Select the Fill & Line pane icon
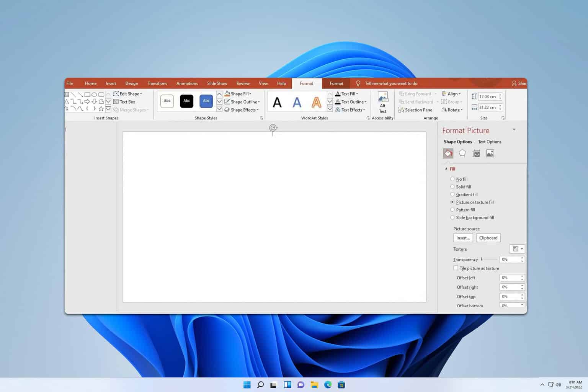588x392 pixels. pos(448,154)
